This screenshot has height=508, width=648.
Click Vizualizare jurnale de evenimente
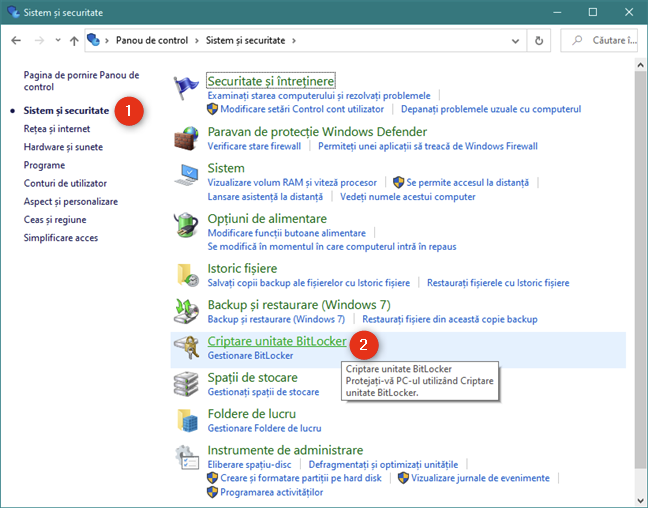(480, 478)
